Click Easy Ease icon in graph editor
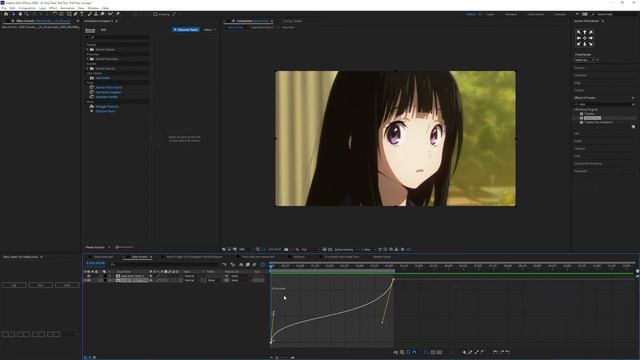 495,352
